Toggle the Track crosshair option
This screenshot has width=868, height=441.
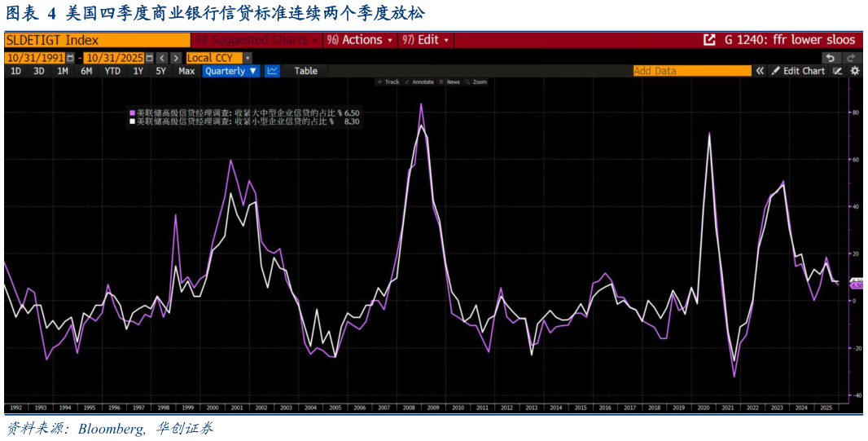388,82
